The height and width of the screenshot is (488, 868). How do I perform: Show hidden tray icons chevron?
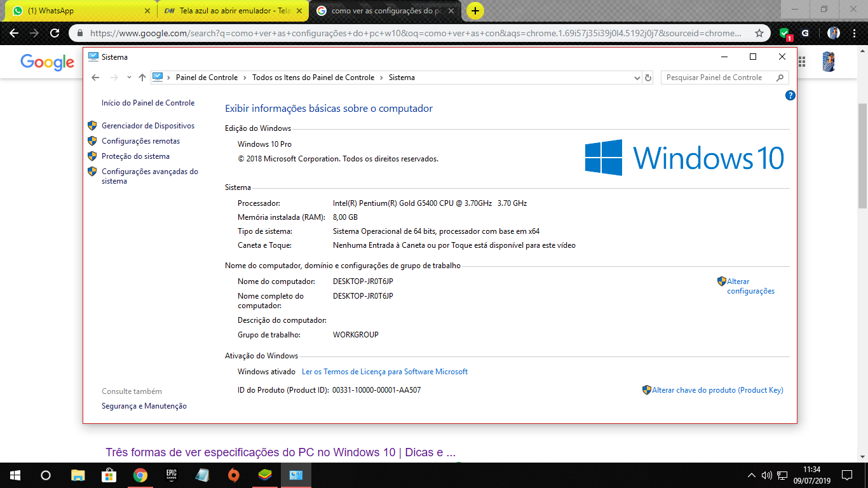click(752, 475)
